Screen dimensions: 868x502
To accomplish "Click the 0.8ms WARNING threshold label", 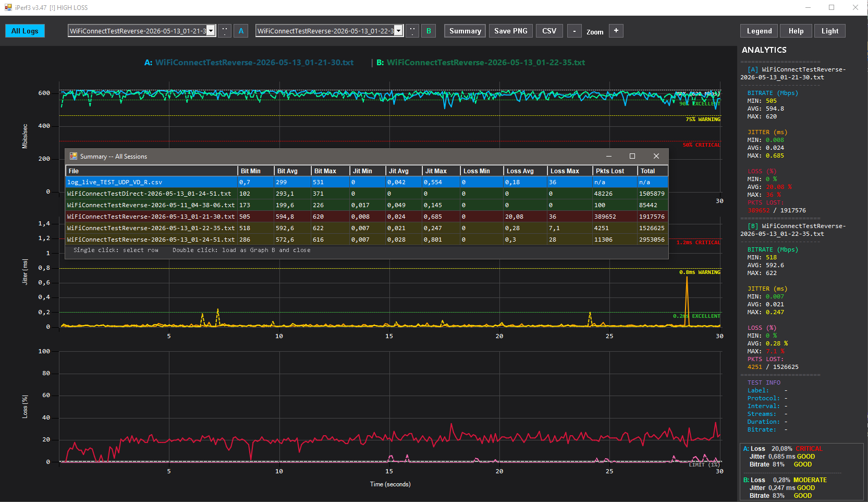I will tap(700, 272).
